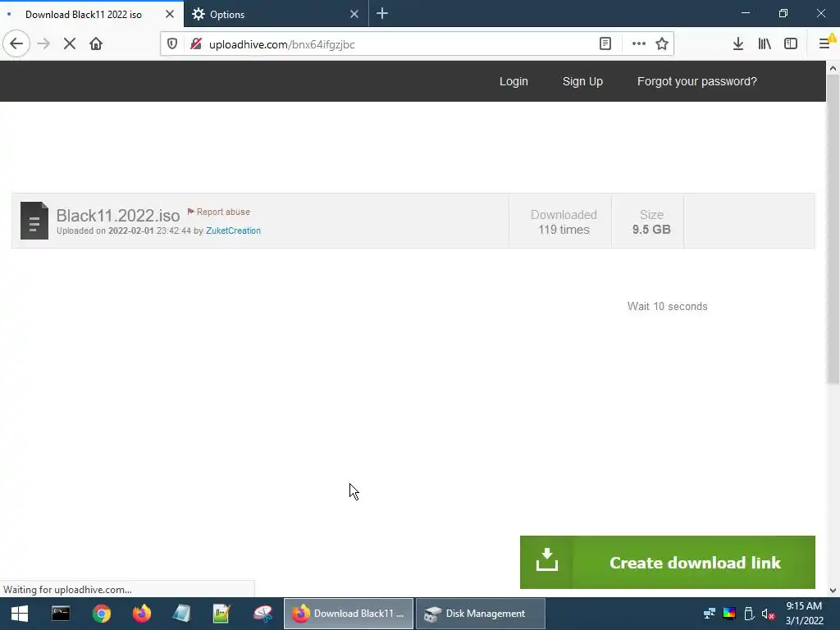The width and height of the screenshot is (840, 630).
Task: Click the muted volume tray icon
Action: pyautogui.click(x=768, y=614)
